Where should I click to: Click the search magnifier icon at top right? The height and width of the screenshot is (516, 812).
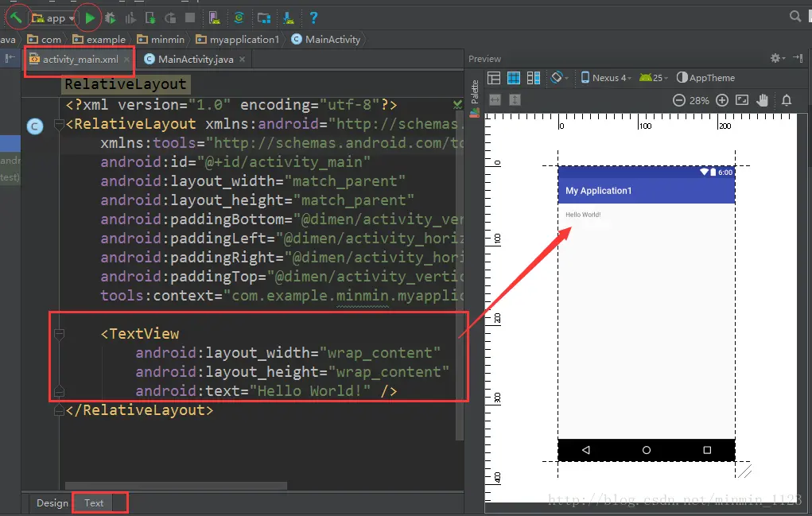click(x=795, y=16)
